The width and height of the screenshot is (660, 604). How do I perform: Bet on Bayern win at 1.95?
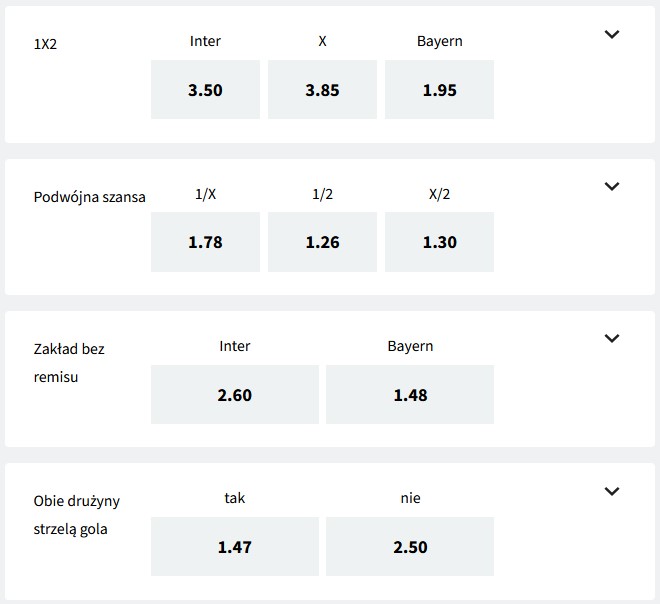(439, 90)
